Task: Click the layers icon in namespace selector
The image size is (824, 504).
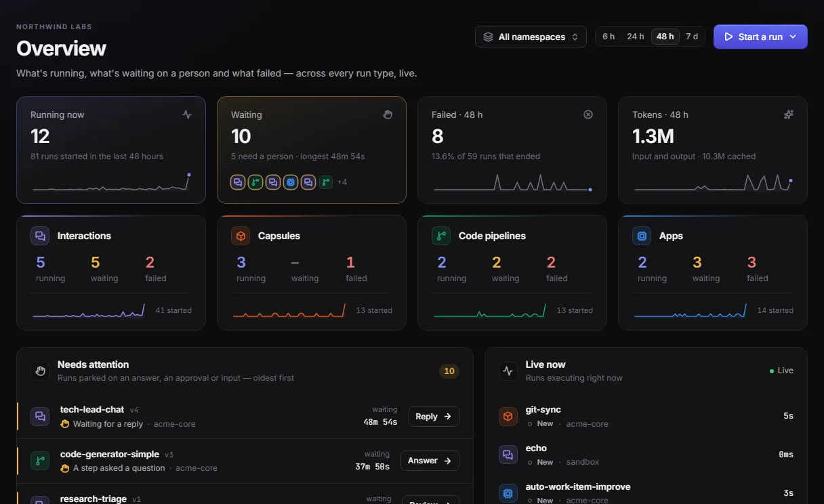Action: click(488, 37)
